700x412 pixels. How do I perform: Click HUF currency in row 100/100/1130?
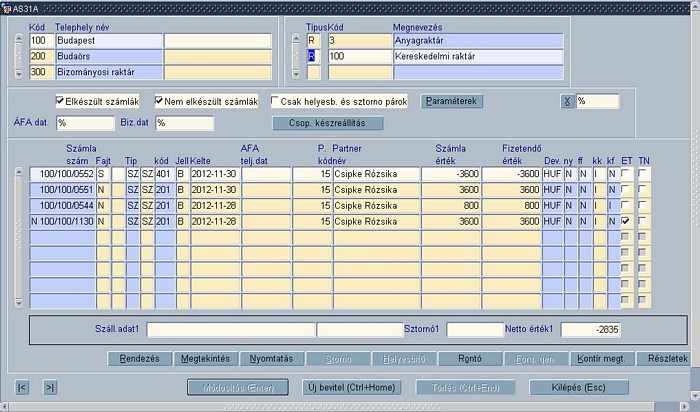(x=553, y=221)
